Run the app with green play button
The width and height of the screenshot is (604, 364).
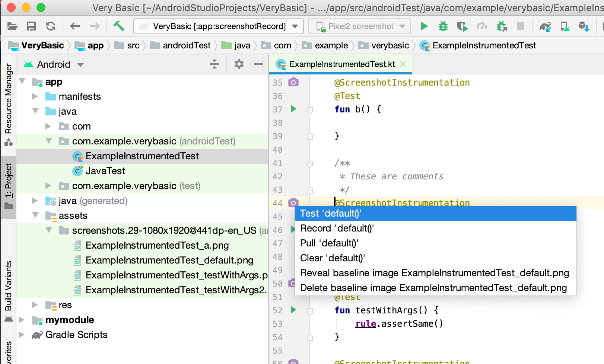pos(424,26)
